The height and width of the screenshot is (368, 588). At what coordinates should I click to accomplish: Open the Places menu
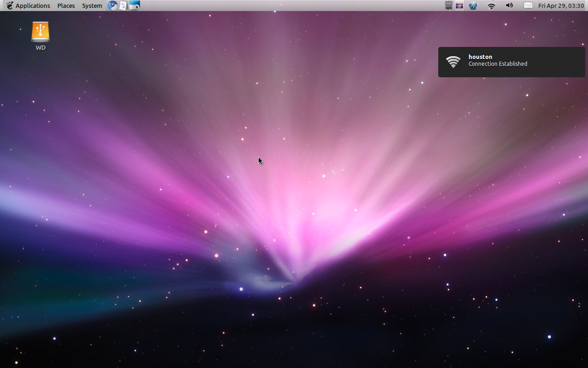tap(66, 6)
